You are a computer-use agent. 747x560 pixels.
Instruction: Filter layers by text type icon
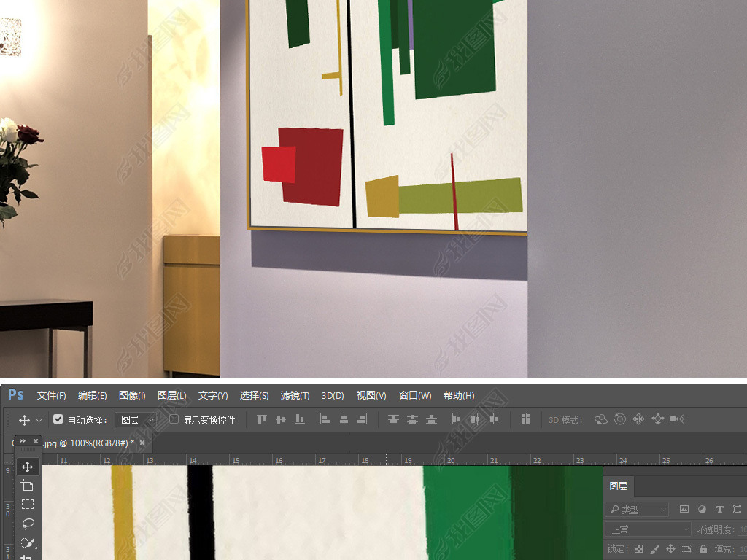719,510
